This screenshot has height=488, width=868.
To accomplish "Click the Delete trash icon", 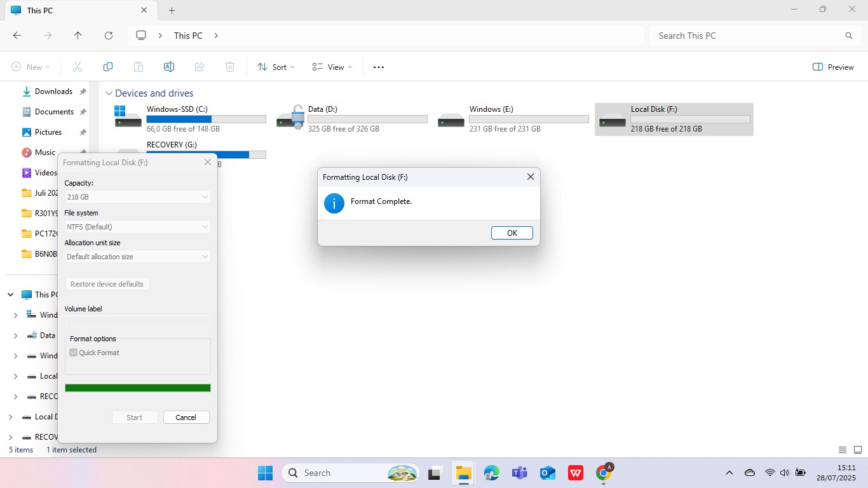I will tap(230, 67).
